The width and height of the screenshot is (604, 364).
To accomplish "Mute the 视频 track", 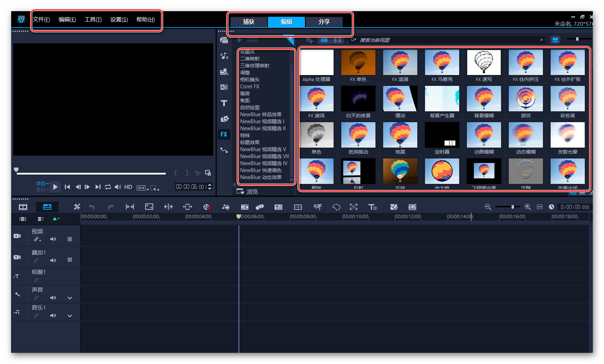I will [x=53, y=239].
